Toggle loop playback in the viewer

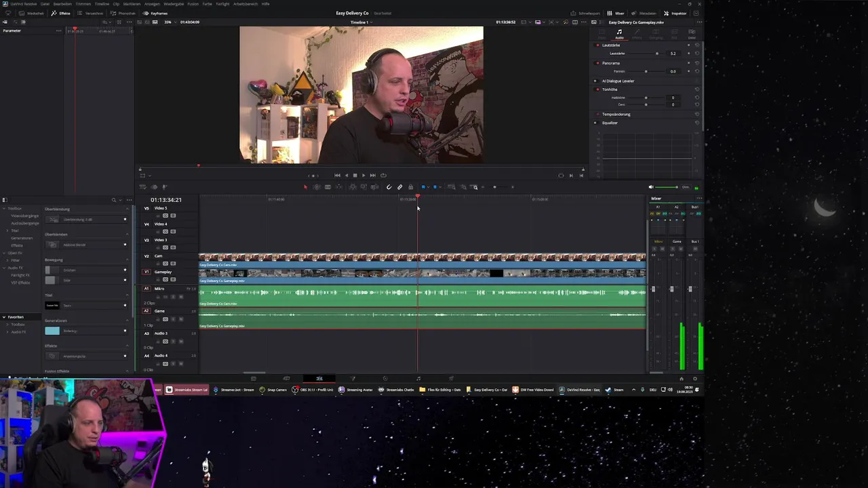[x=383, y=176]
